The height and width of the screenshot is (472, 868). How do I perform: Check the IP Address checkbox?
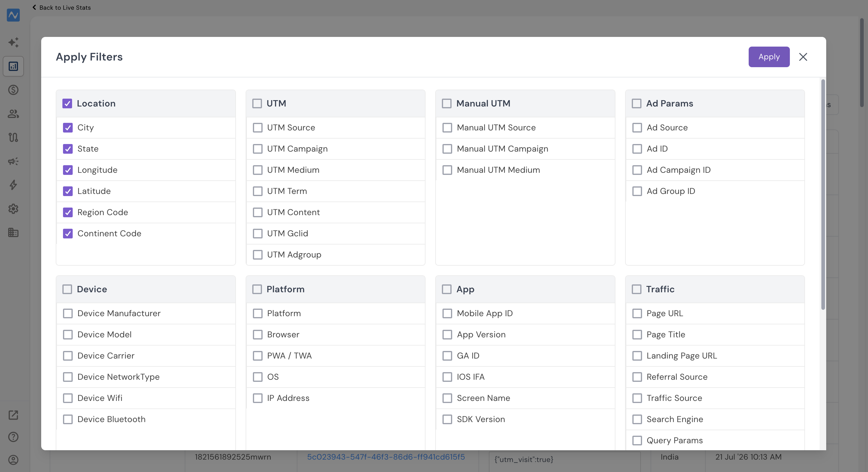tap(258, 398)
